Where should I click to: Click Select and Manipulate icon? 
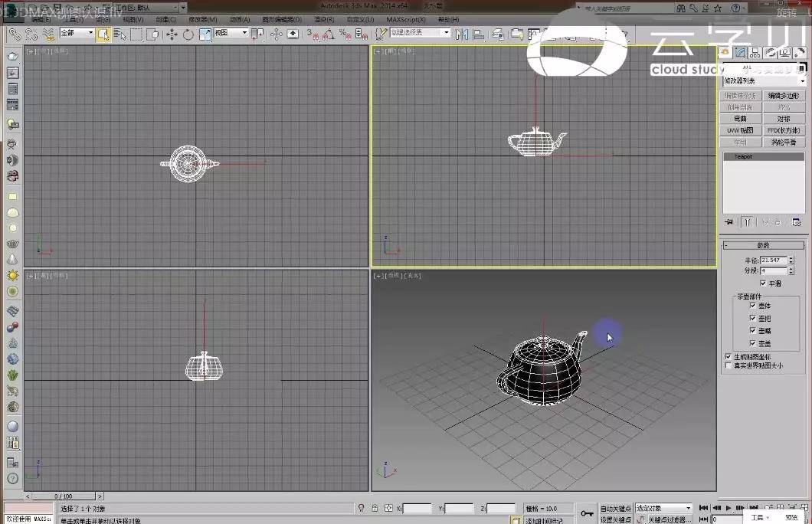(x=276, y=34)
